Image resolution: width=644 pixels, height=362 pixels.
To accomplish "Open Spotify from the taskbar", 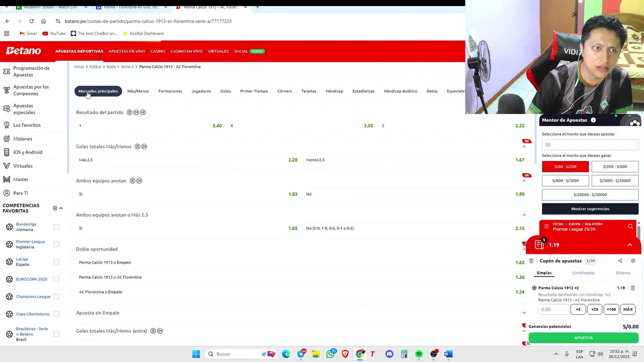I will [419, 354].
